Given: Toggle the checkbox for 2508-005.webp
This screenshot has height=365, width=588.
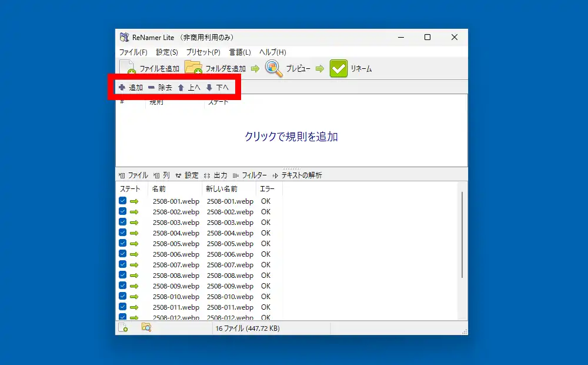Looking at the screenshot, I should [122, 244].
